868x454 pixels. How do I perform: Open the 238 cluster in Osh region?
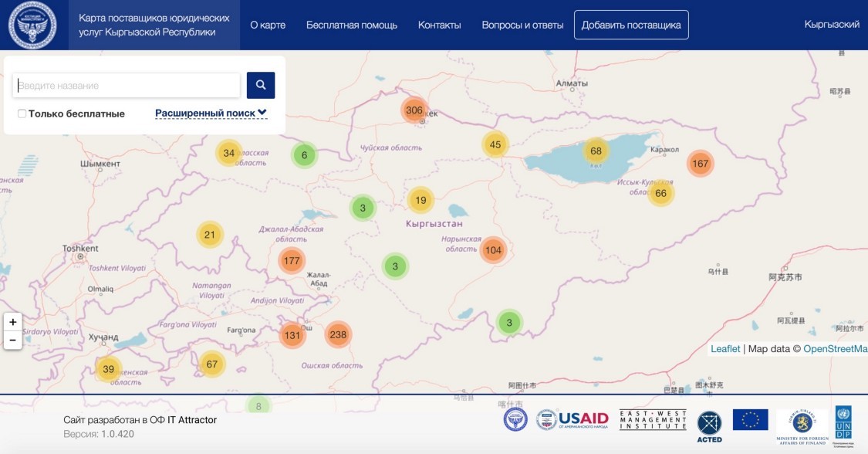(x=339, y=336)
